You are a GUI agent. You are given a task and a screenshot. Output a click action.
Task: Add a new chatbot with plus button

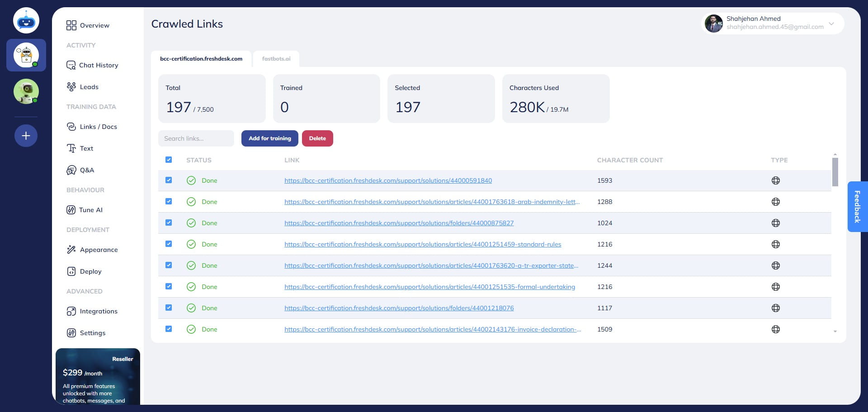pyautogui.click(x=26, y=136)
